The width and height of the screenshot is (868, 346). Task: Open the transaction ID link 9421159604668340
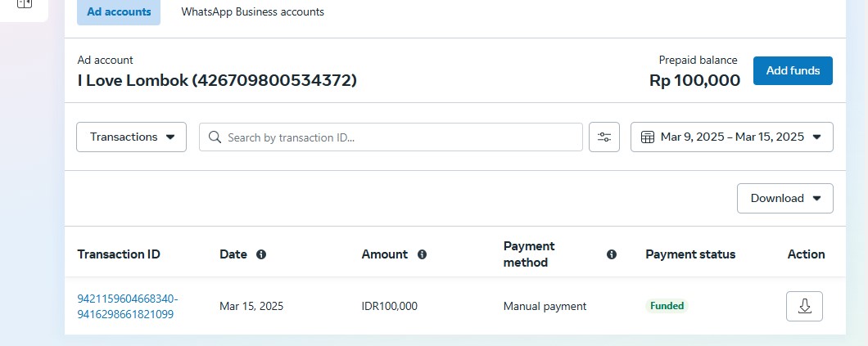point(127,299)
